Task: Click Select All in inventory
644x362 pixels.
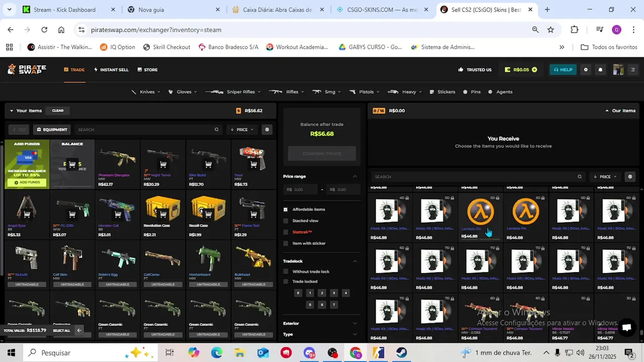Action: point(61,331)
